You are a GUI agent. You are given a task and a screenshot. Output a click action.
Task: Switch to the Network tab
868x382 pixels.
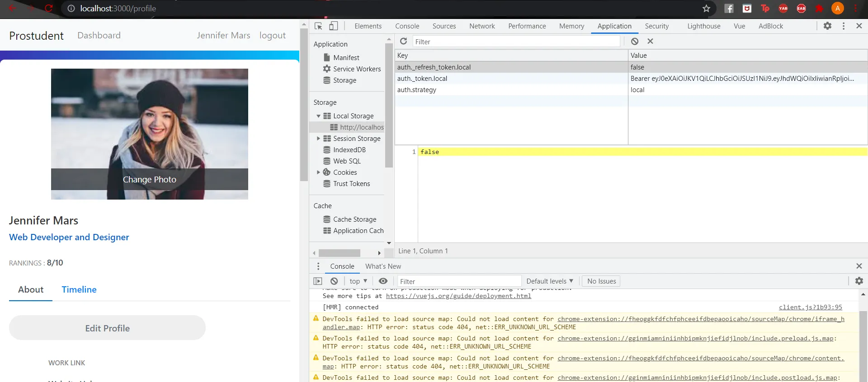click(x=482, y=26)
